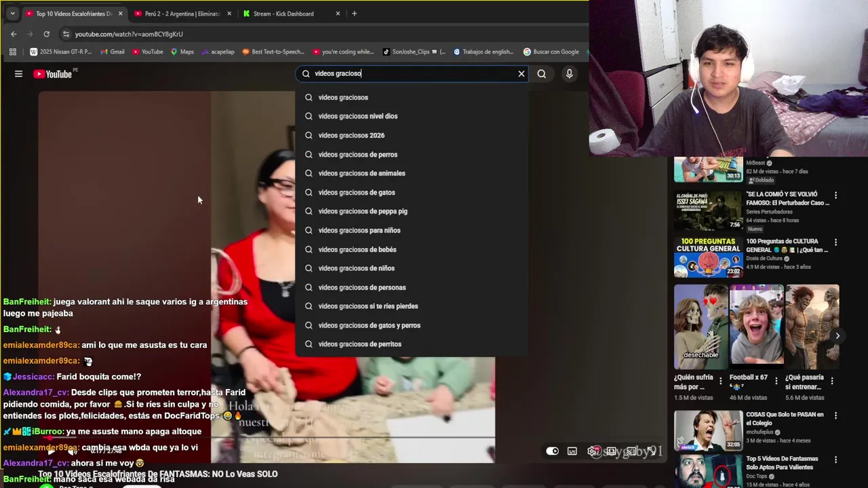Open options for "Top 5 Videos De Fantasmas"
This screenshot has width=868, height=488.
[x=835, y=460]
